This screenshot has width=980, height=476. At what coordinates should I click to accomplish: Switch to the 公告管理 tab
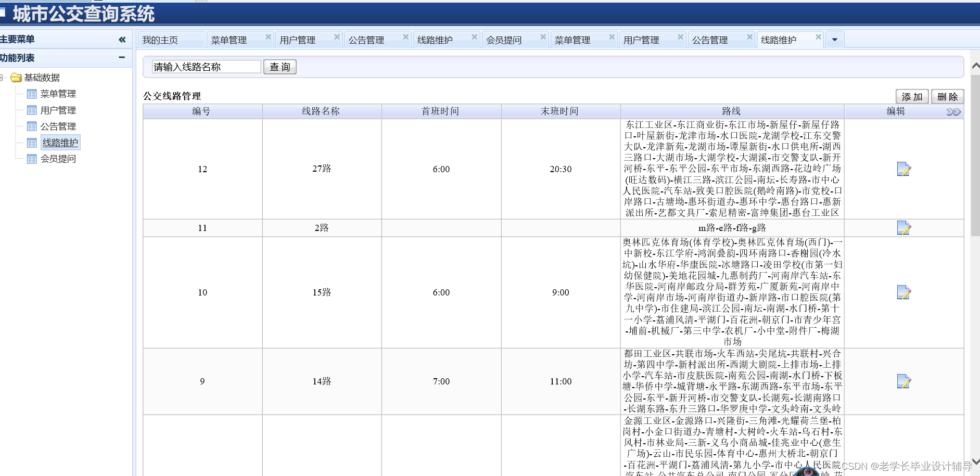(366, 39)
